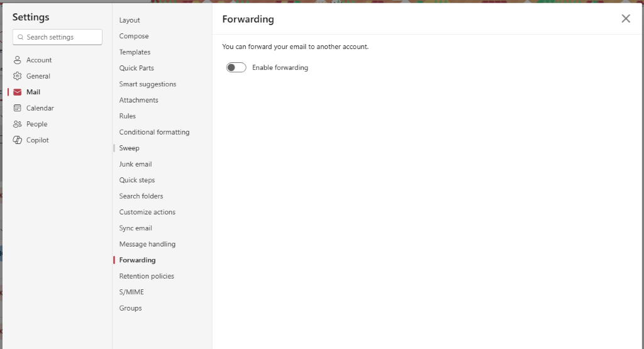644x349 pixels.
Task: Open Conditional formatting settings
Action: (x=155, y=132)
